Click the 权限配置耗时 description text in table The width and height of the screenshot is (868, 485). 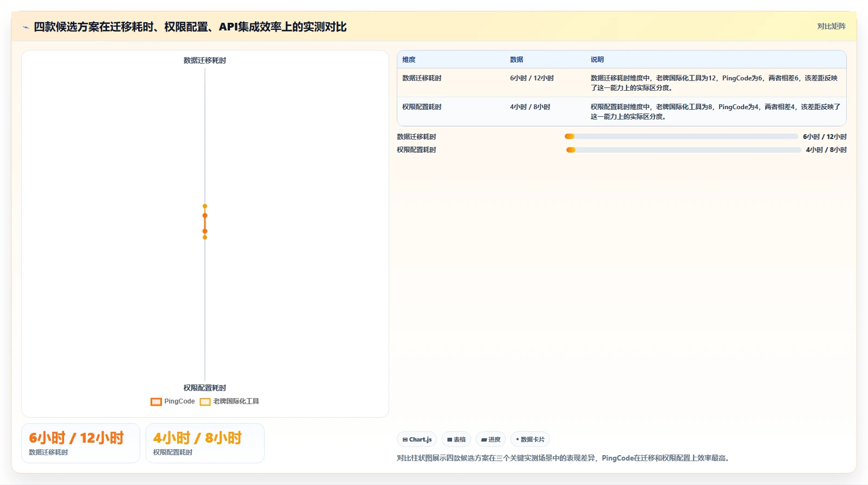[x=715, y=112]
